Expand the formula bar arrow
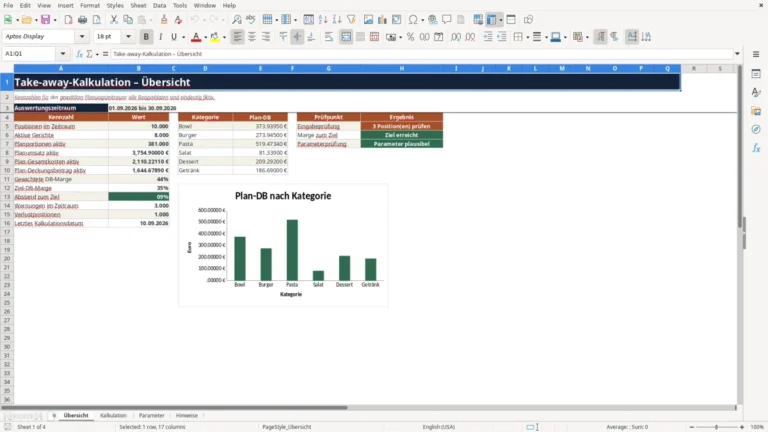The height and width of the screenshot is (432, 768). 737,54
